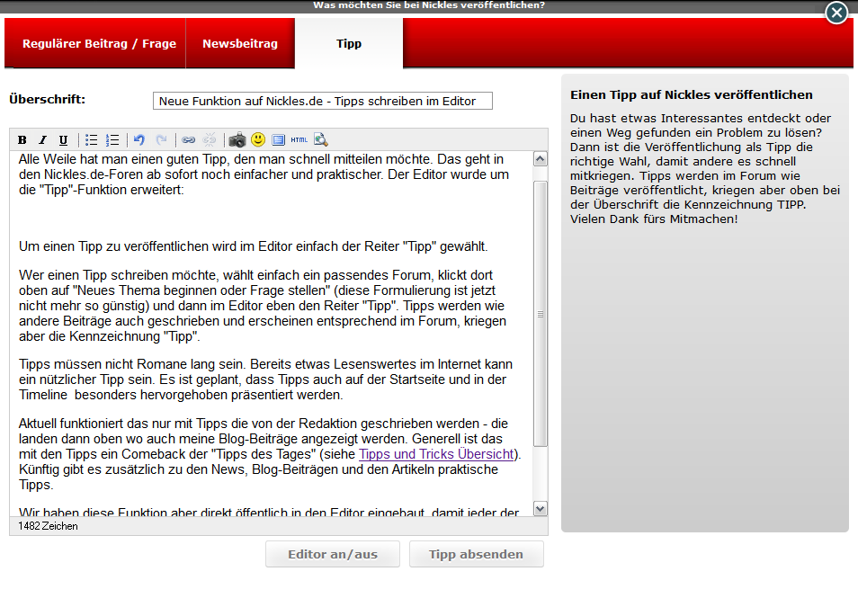Viewport: 858px width, 616px height.
Task: Remove link with broken chain icon
Action: (x=210, y=140)
